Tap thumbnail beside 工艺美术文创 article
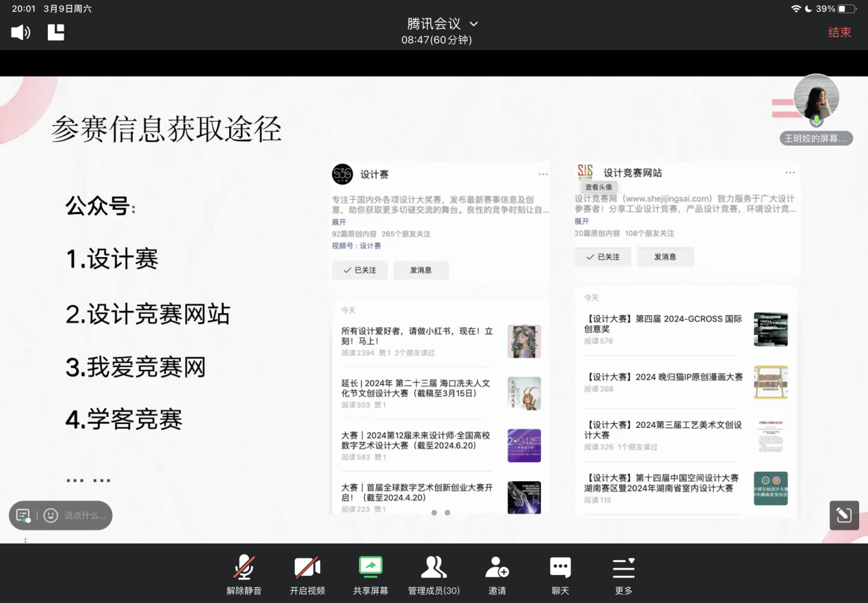Viewport: 868px width, 603px height. [x=771, y=435]
